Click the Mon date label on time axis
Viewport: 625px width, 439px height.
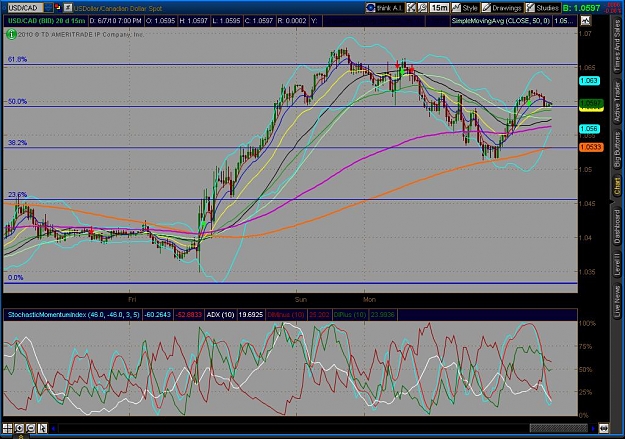click(369, 299)
